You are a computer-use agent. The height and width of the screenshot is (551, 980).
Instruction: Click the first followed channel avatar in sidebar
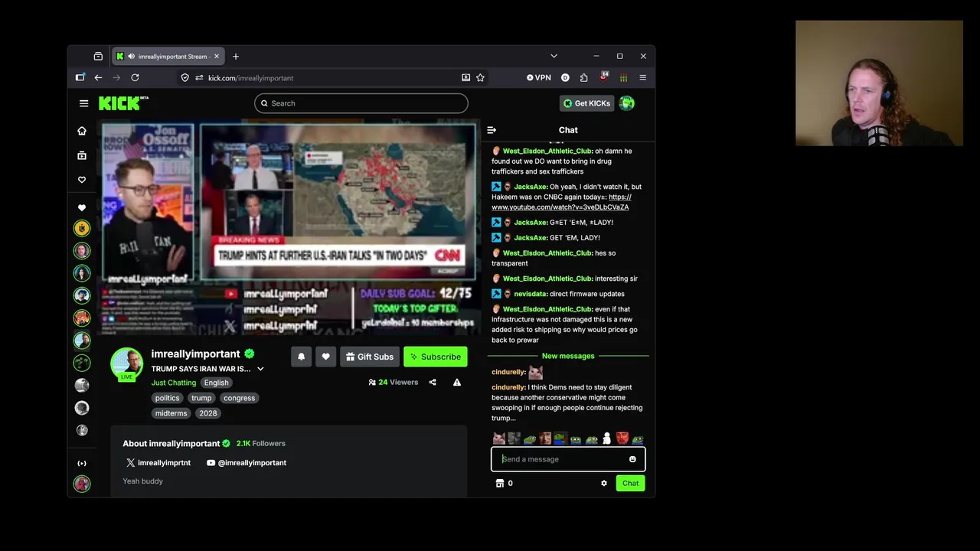tap(82, 228)
